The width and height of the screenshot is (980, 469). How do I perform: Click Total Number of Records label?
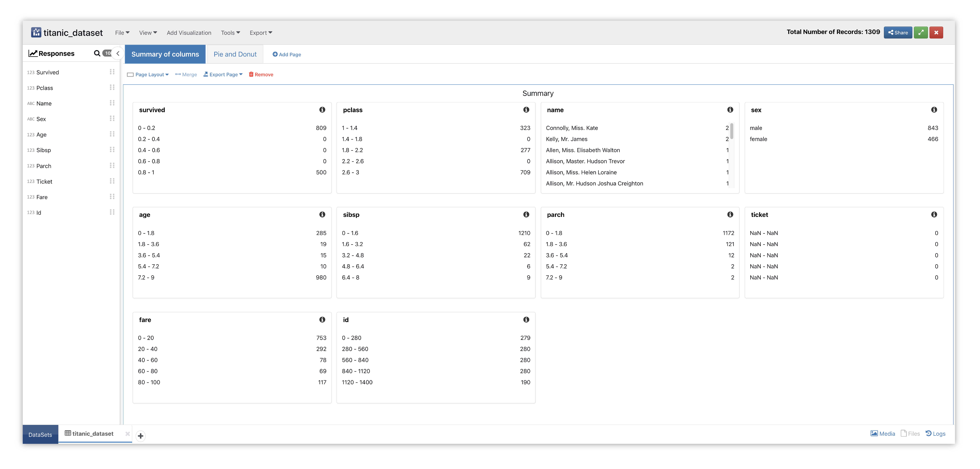[833, 32]
